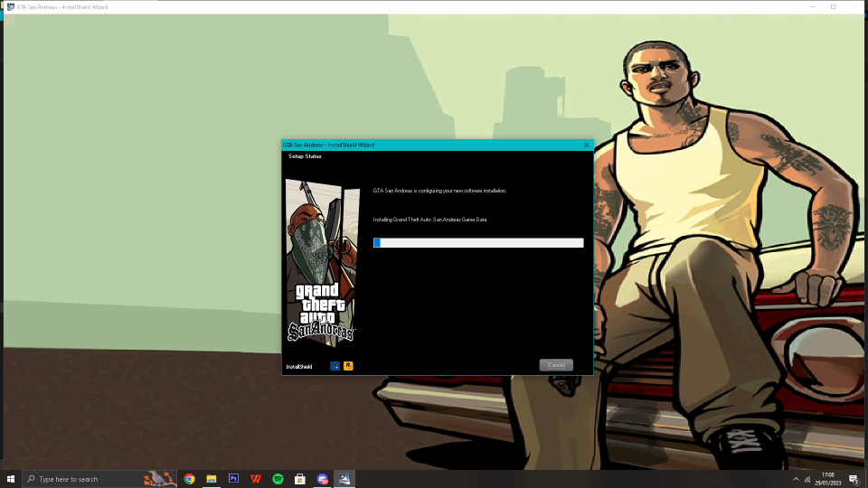
Task: Close the GTA San Andreas InstallShield dialog
Action: pos(587,145)
